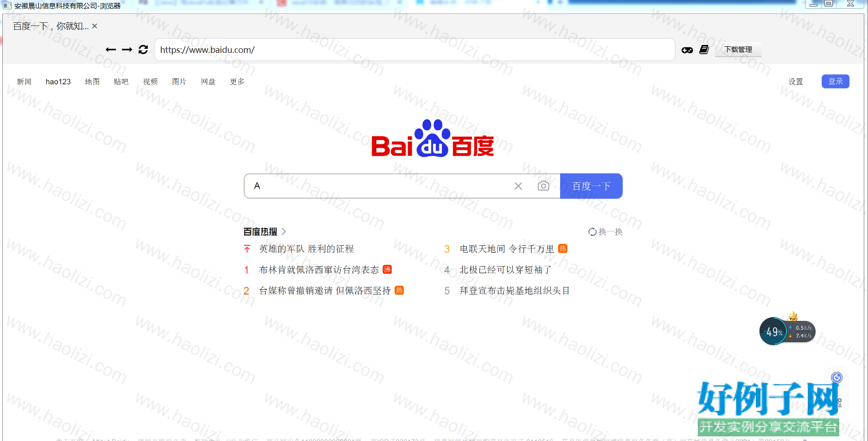This screenshot has height=441, width=868.
Task: Open hao123 in the top navigation
Action: point(58,82)
